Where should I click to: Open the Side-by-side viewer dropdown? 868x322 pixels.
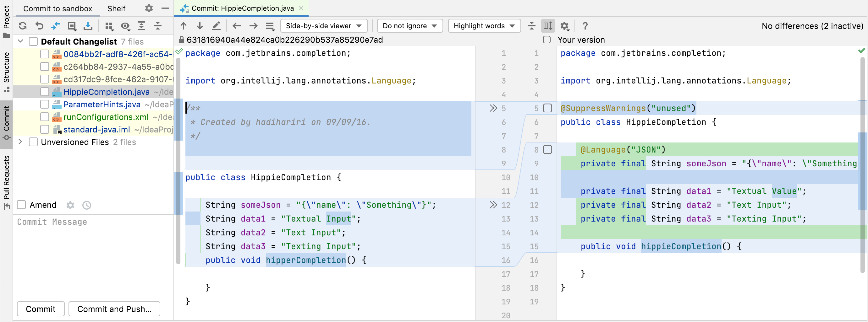coord(323,25)
